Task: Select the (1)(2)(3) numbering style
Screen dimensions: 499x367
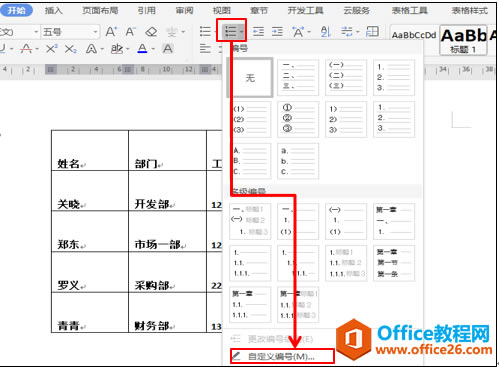Action: (x=250, y=119)
